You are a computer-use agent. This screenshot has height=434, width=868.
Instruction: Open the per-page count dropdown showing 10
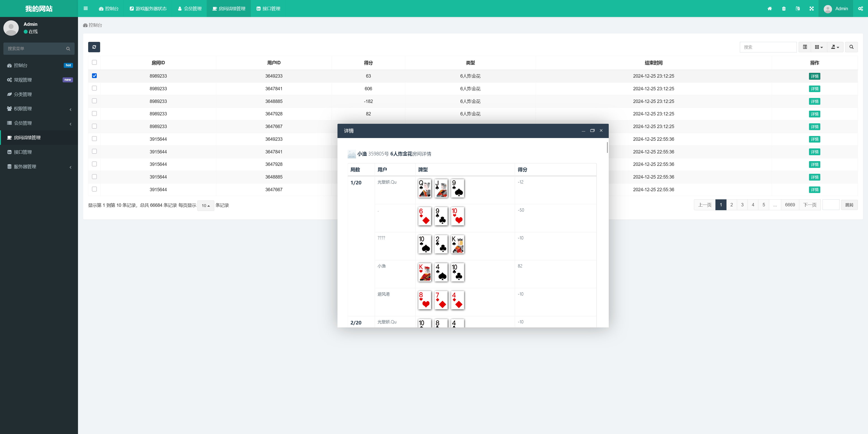[205, 205]
